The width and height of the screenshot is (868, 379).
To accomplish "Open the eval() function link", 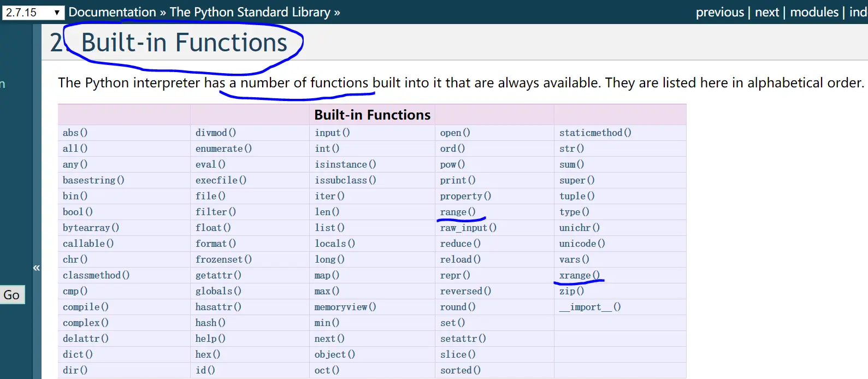I will (x=210, y=164).
